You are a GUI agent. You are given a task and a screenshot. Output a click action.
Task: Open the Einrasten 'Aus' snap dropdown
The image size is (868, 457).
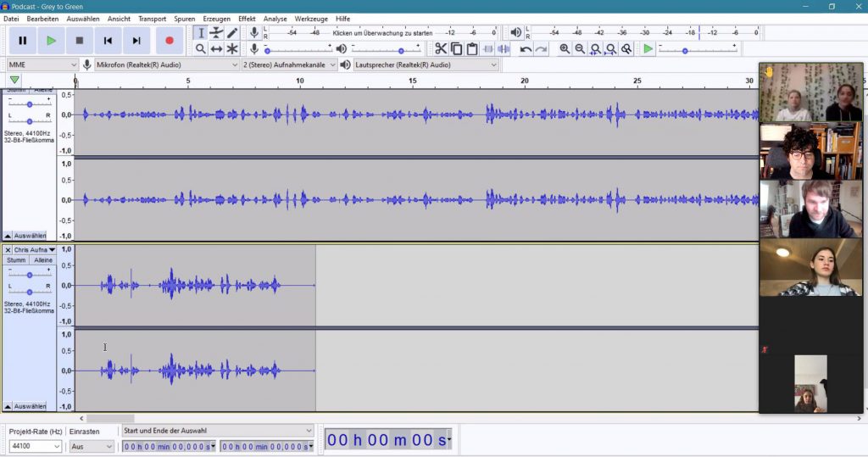91,446
